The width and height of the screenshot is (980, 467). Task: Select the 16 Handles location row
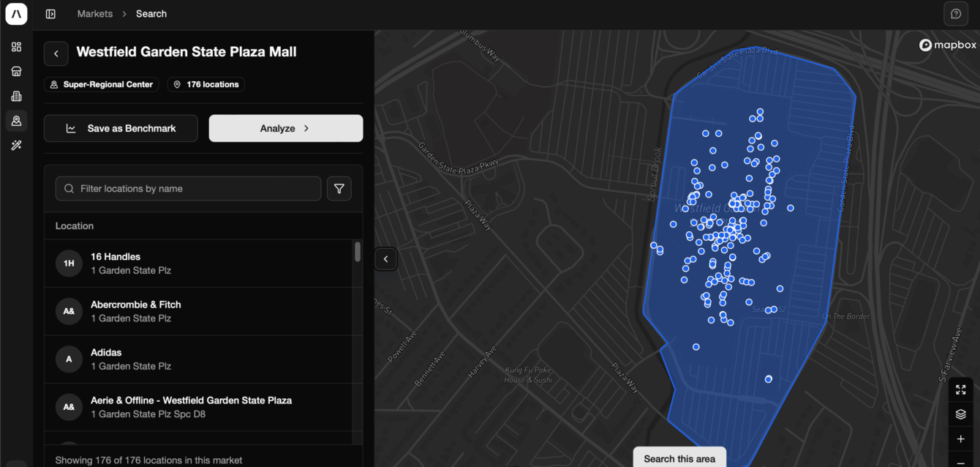click(x=198, y=264)
